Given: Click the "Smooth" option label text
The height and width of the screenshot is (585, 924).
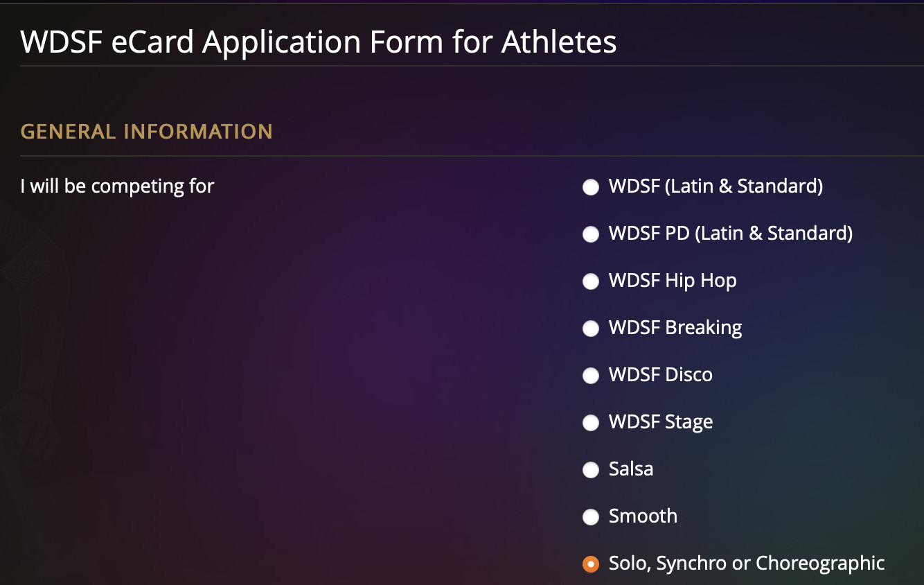Looking at the screenshot, I should coord(643,516).
